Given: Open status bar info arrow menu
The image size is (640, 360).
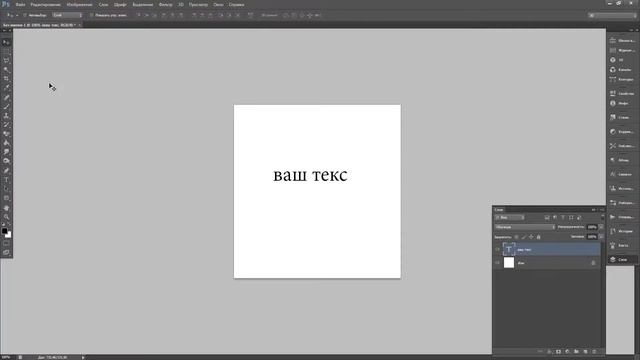Looking at the screenshot, I should pyautogui.click(x=83, y=357).
